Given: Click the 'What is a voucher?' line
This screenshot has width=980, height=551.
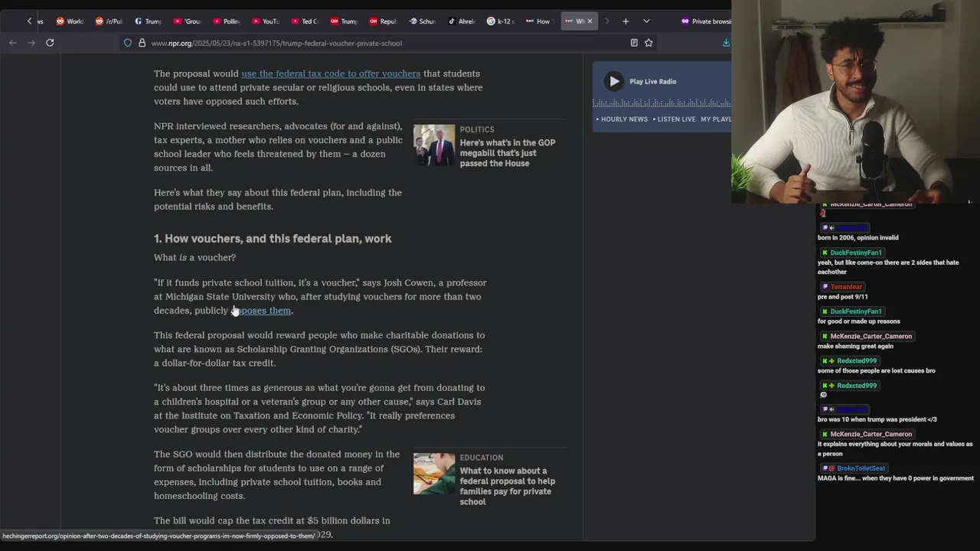Looking at the screenshot, I should [x=194, y=258].
